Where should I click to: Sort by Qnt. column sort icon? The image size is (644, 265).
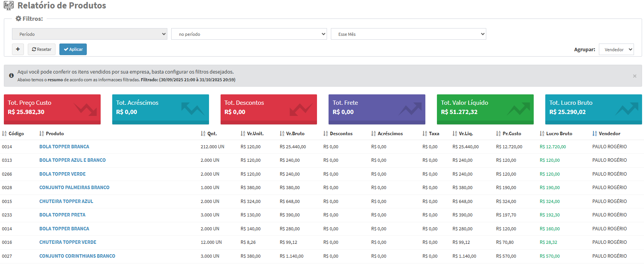pos(203,134)
